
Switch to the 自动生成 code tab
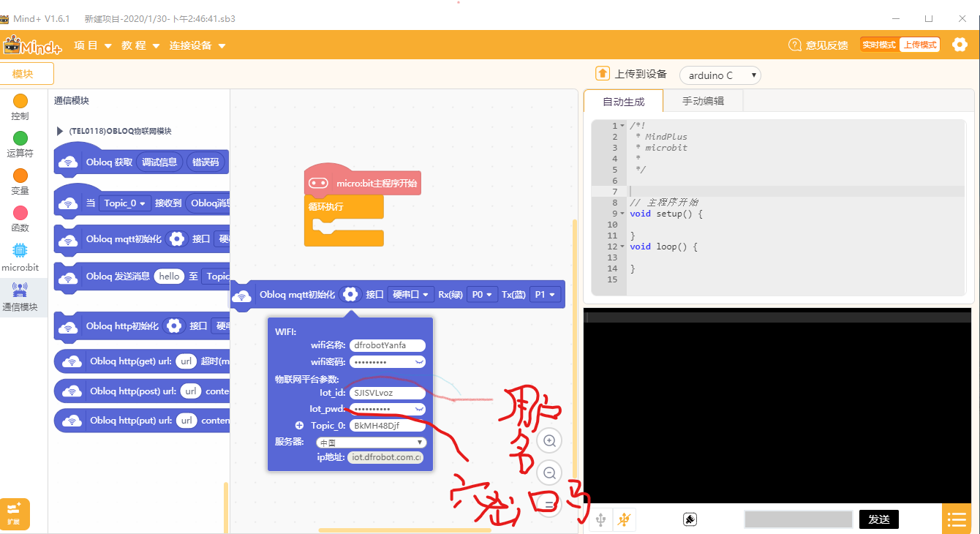pos(623,101)
